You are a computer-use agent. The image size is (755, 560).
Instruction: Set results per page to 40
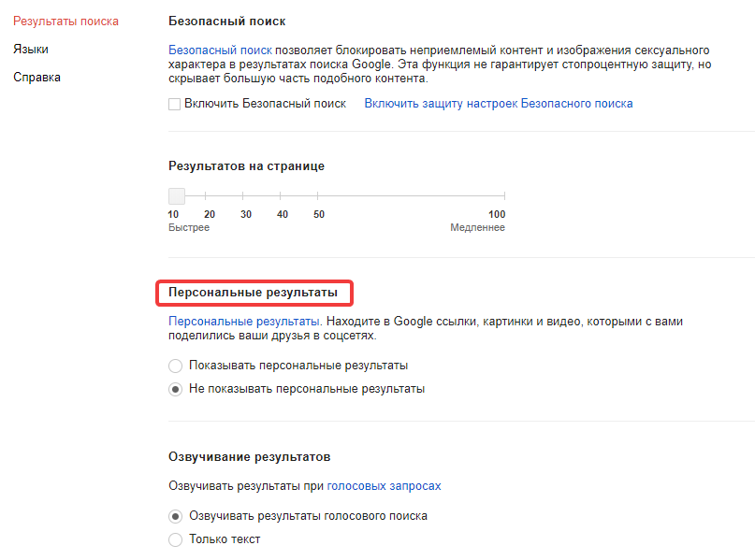[283, 196]
